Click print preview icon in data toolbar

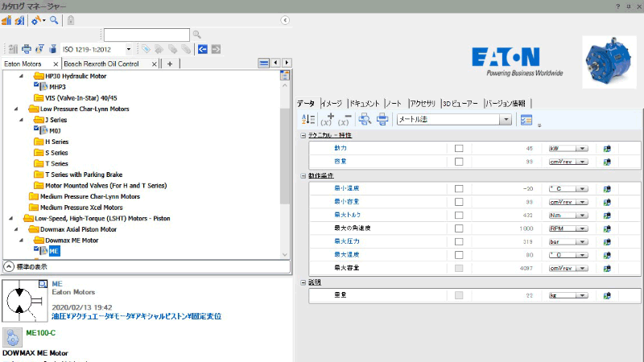tap(365, 119)
